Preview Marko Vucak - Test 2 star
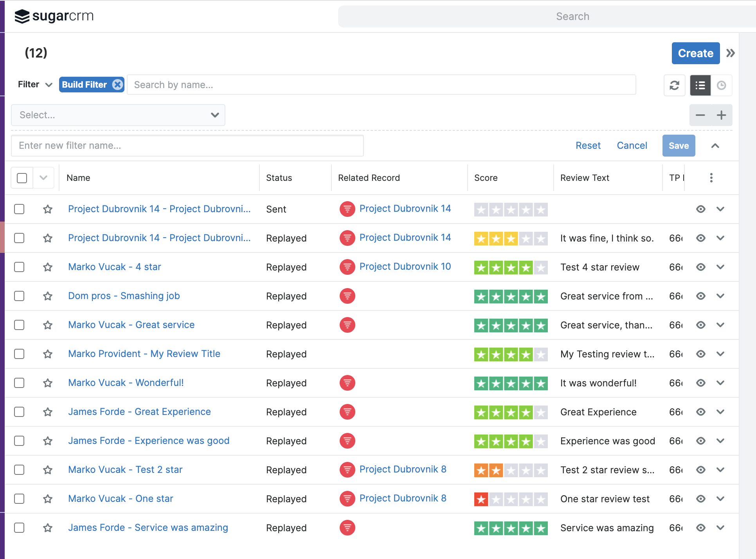The height and width of the screenshot is (559, 756). (x=700, y=470)
